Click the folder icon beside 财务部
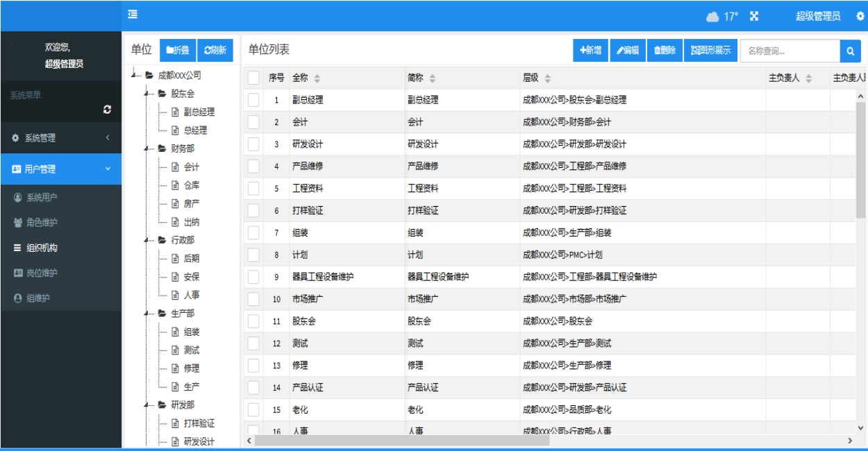Screen dimensions: 868x451 (x=162, y=148)
